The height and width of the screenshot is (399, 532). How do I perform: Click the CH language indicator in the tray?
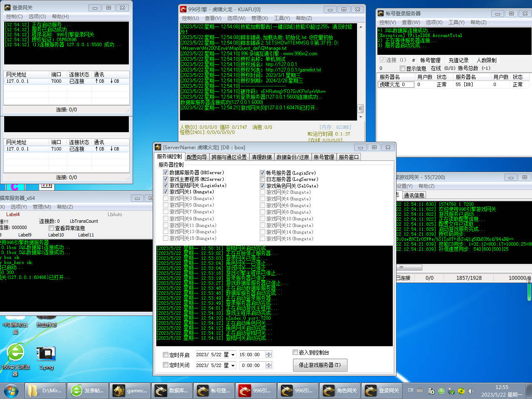(411, 390)
